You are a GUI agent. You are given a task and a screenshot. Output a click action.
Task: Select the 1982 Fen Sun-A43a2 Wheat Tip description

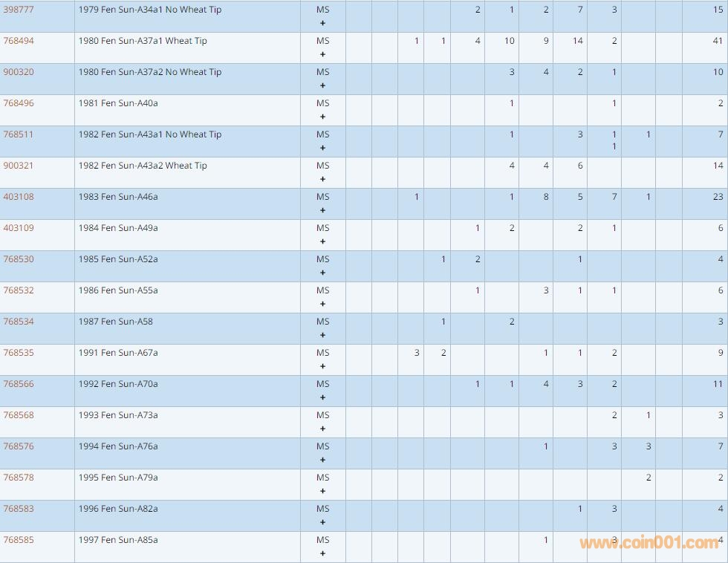(x=143, y=166)
